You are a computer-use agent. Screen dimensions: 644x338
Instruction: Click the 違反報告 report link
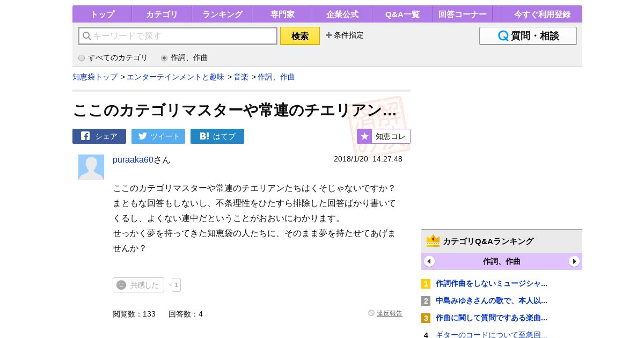[x=390, y=313]
